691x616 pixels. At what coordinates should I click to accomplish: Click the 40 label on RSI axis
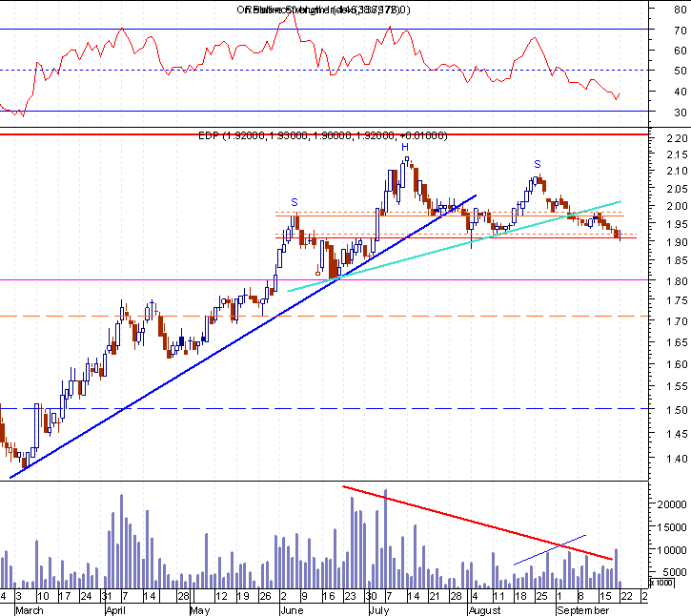pos(680,92)
